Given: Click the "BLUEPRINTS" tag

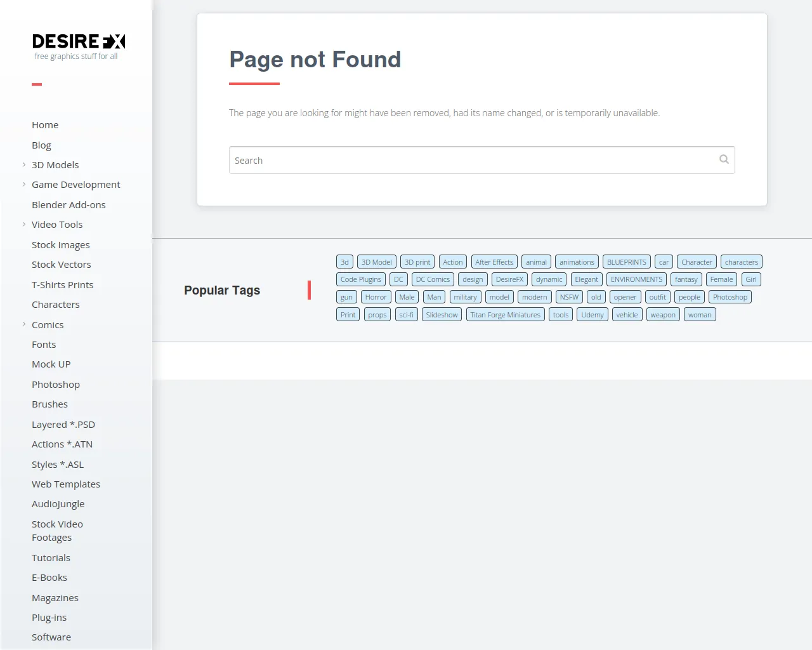Looking at the screenshot, I should (x=626, y=262).
